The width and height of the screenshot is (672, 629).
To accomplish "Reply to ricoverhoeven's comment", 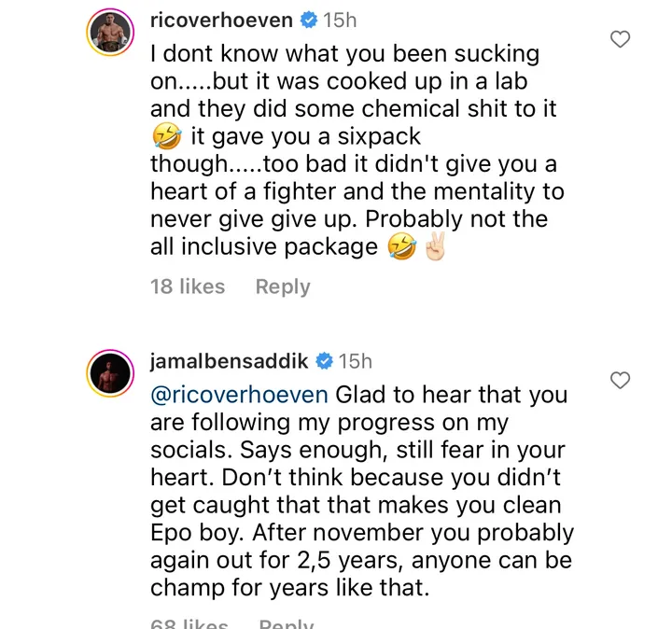I will [283, 287].
